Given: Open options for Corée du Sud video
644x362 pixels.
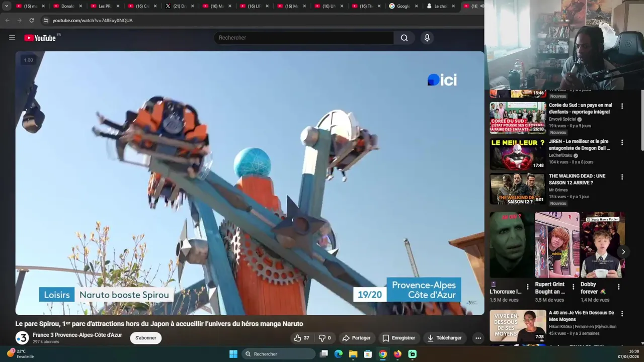Looking at the screenshot, I should 622,106.
